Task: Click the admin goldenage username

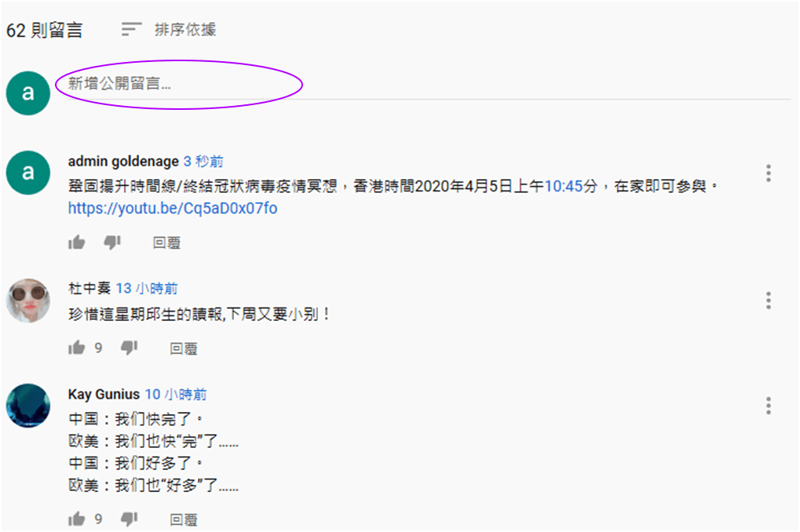Action: [x=123, y=161]
